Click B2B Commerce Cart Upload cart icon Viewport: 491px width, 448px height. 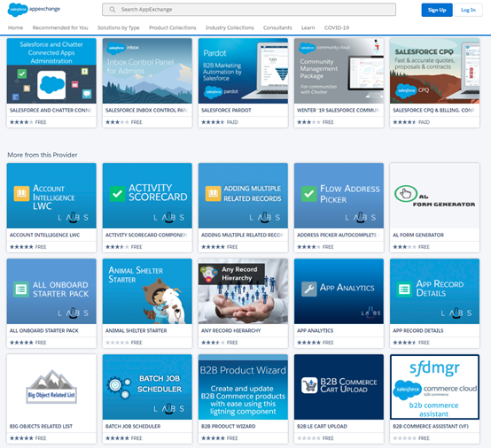coord(309,385)
